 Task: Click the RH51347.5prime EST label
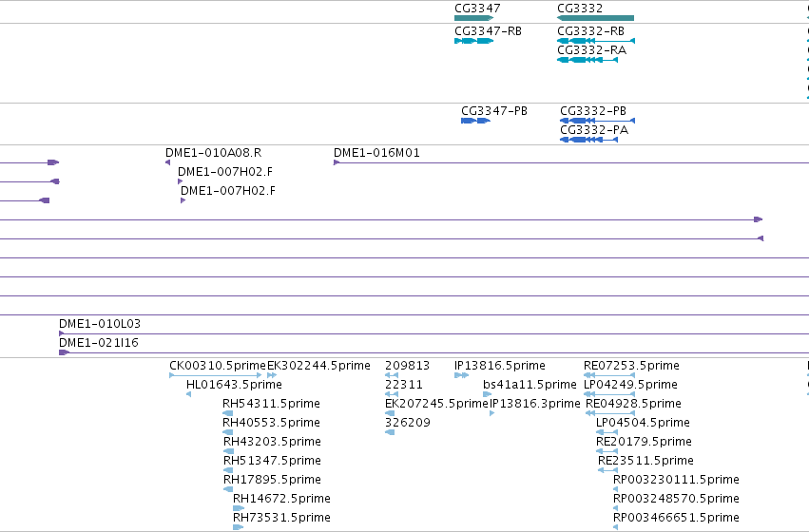click(x=272, y=461)
